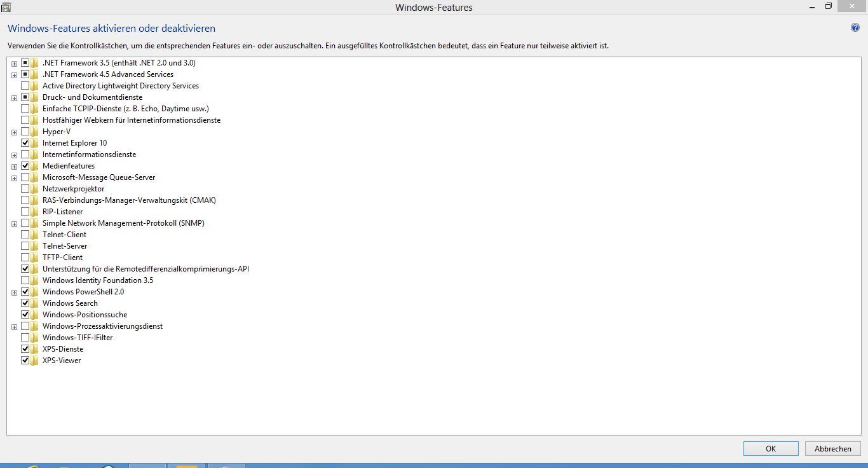The height and width of the screenshot is (468, 868).
Task: Select the 'Telnet-Client' label text
Action: click(x=64, y=235)
